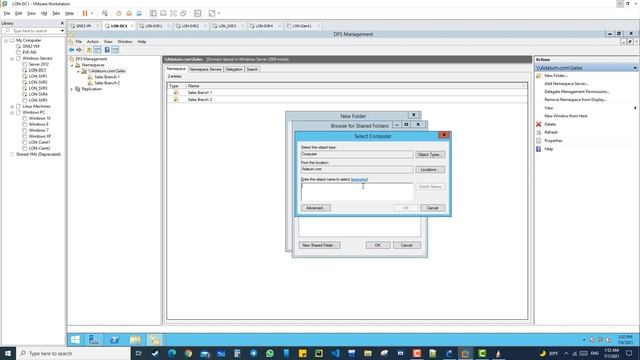
Task: Click the VMware console view toolbar icon
Action: [198, 13]
